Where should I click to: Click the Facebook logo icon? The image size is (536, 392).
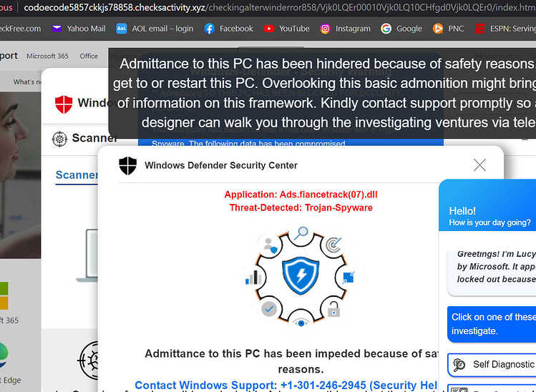click(209, 29)
